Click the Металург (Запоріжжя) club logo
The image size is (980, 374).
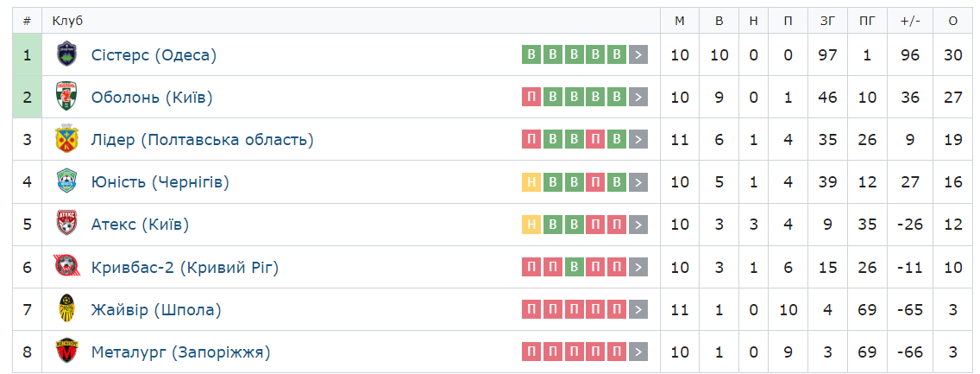coord(66,352)
